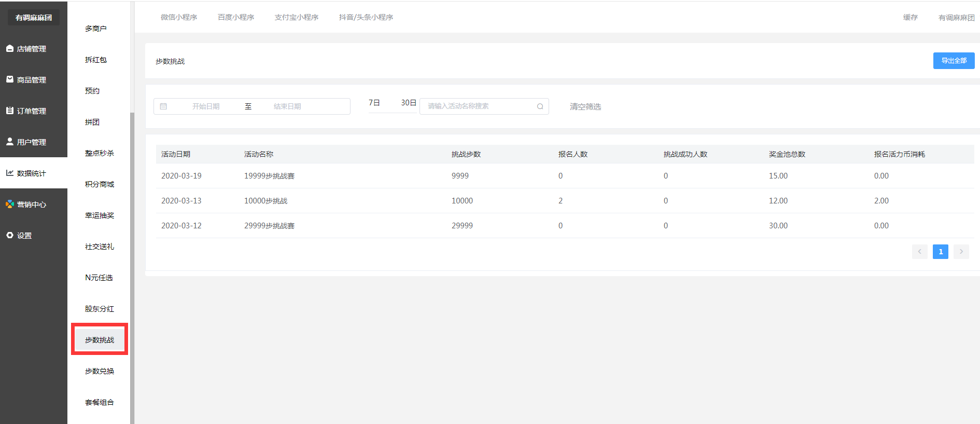
Task: Click the activity name search box
Action: [x=484, y=106]
